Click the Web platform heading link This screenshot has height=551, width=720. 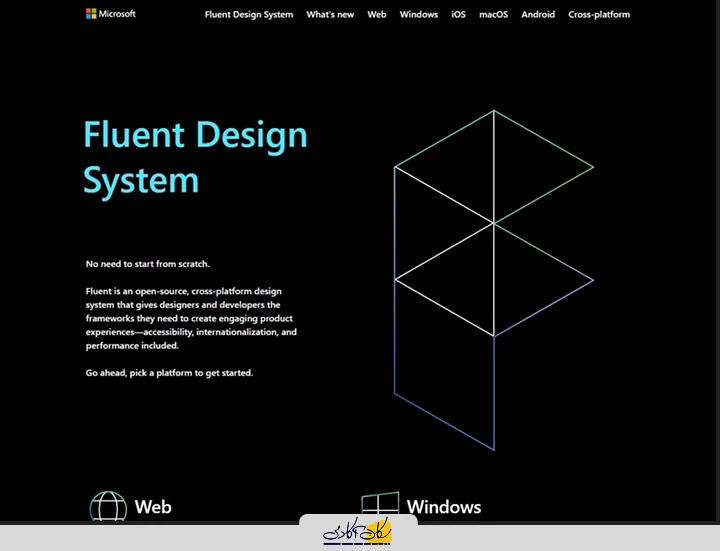point(153,507)
